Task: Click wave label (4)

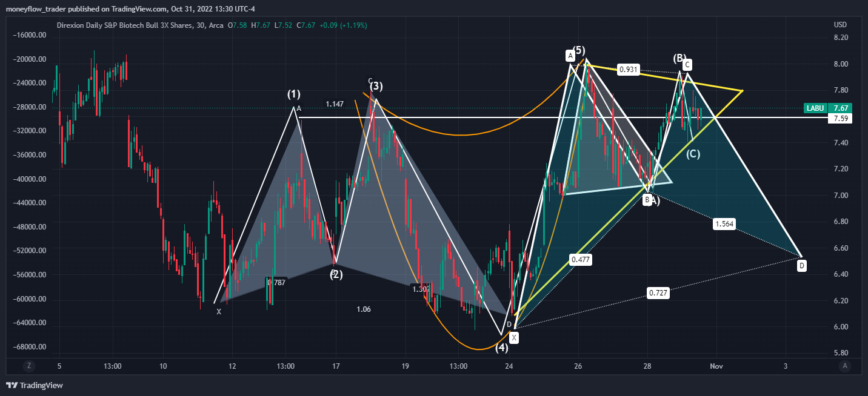Action: pos(502,348)
